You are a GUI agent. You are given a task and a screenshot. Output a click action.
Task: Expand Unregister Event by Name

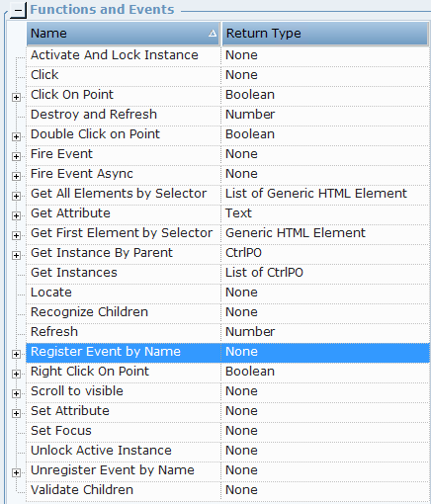point(16,472)
